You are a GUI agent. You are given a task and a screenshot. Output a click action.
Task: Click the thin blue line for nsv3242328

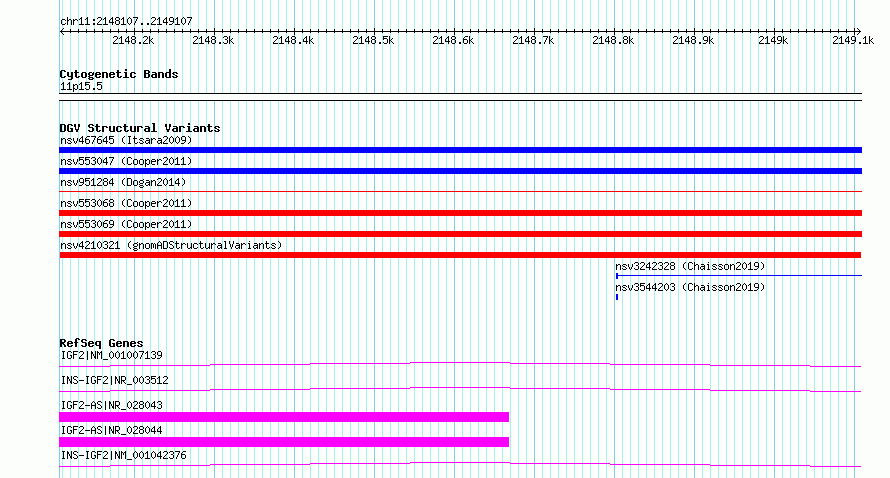coord(739,276)
